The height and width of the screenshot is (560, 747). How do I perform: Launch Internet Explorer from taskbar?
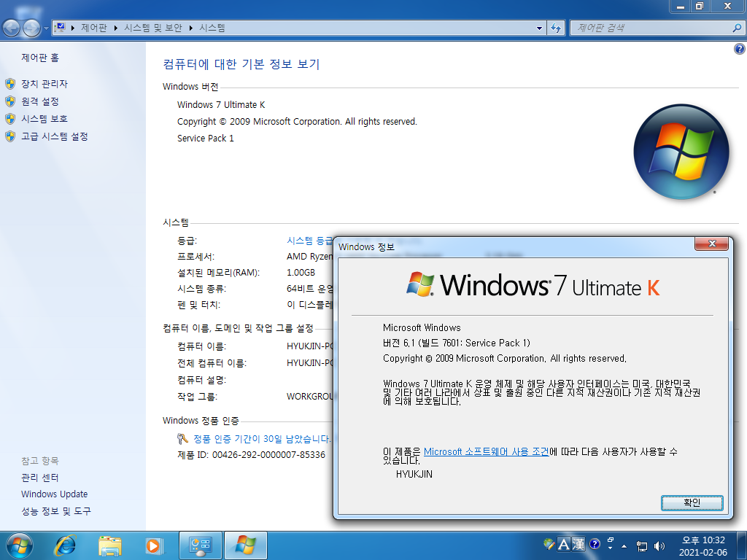pyautogui.click(x=65, y=545)
